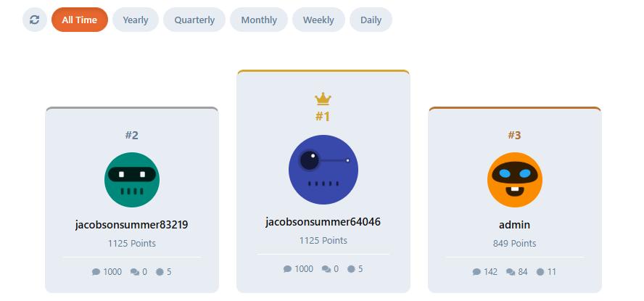Click the discussions icon on #1 card
Image resolution: width=644 pixels, height=301 pixels.
point(326,269)
